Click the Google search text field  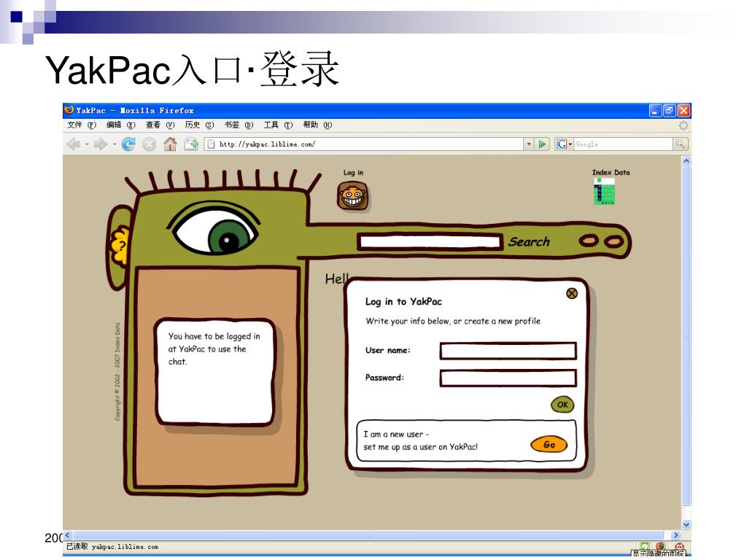pyautogui.click(x=623, y=144)
